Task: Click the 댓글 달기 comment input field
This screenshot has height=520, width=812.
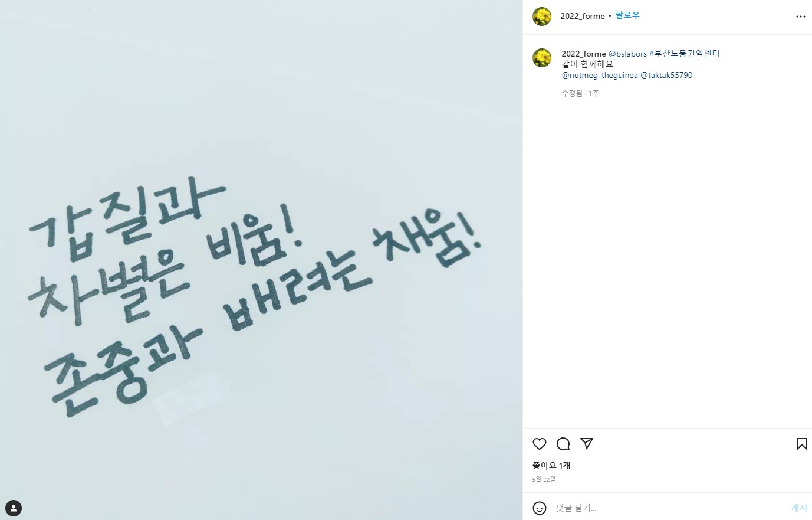Action: point(669,508)
